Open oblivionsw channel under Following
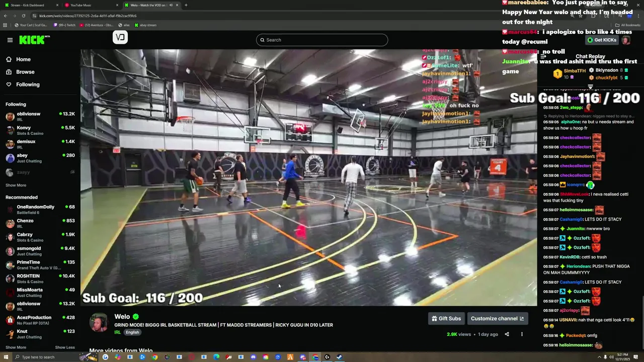Viewport: 644px width, 362px height. pos(40,116)
